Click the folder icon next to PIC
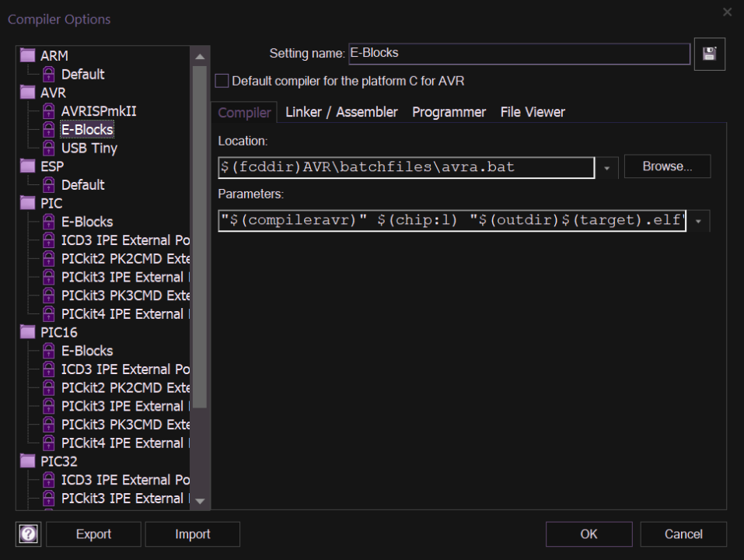Viewport: 744px width, 560px height. (x=28, y=202)
